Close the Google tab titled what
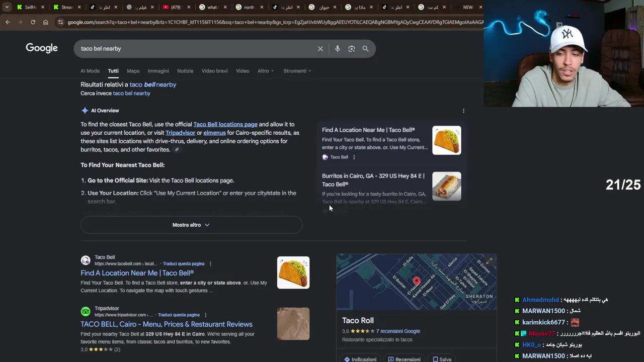 click(225, 7)
